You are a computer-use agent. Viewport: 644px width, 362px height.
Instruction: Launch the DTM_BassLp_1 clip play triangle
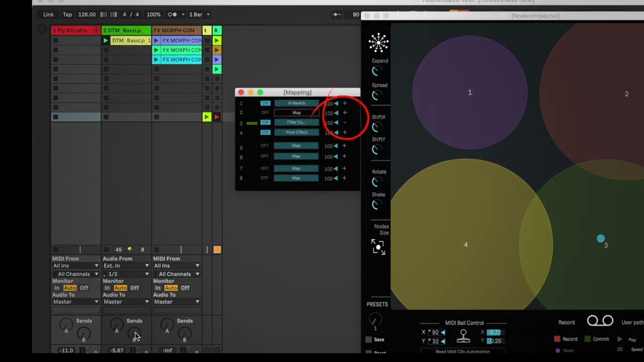tap(106, 40)
